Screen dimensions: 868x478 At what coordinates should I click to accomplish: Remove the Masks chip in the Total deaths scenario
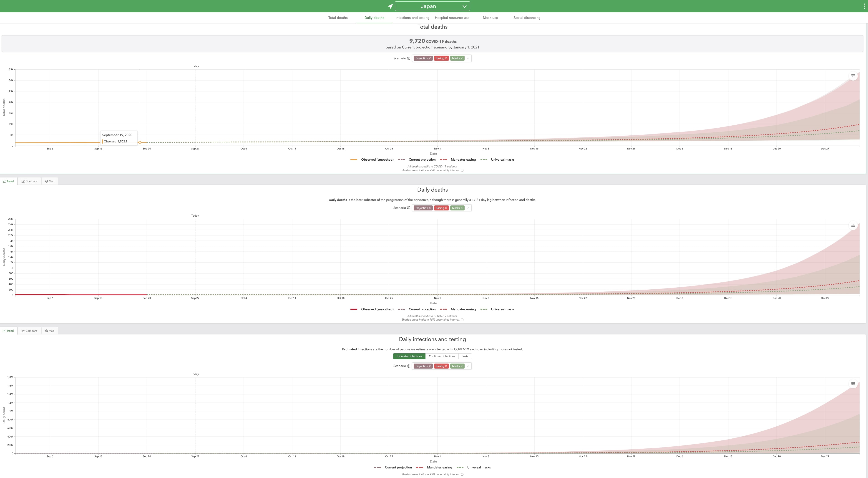point(462,58)
